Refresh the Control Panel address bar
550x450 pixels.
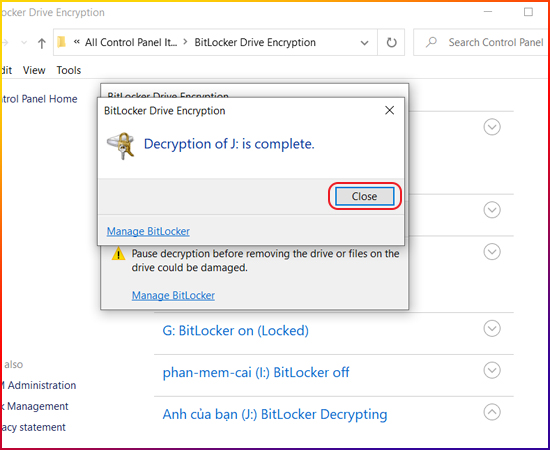(391, 42)
